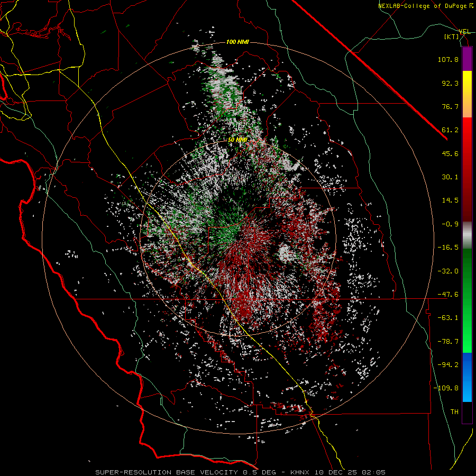Select the -63.1 scale value
The height and width of the screenshot is (476, 476).
448,318
